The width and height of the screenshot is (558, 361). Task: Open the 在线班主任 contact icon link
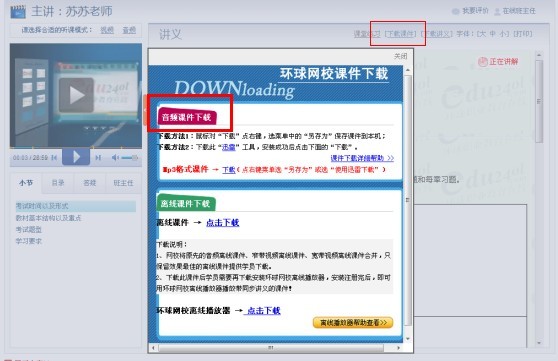coord(497,11)
